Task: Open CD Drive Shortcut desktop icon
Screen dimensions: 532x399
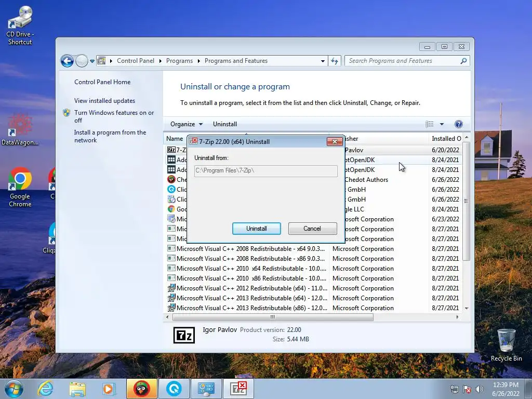Action: [x=20, y=25]
